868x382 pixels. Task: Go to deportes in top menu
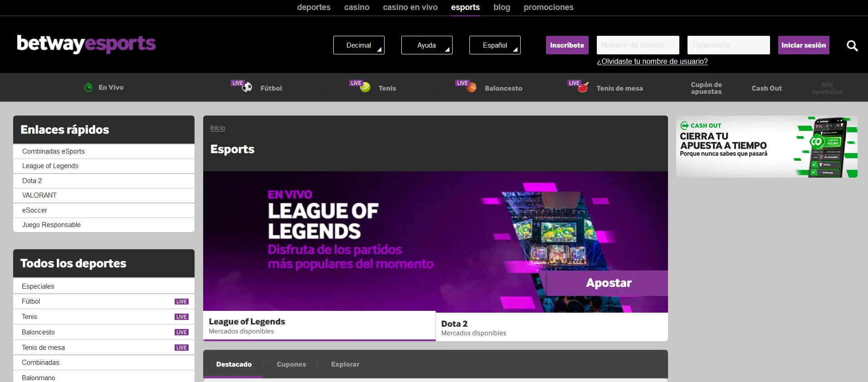pyautogui.click(x=314, y=7)
